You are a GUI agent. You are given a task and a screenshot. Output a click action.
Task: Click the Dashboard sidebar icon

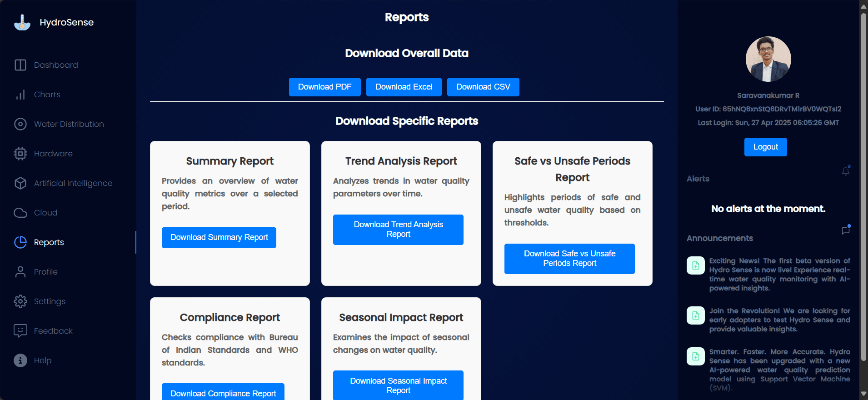point(20,65)
